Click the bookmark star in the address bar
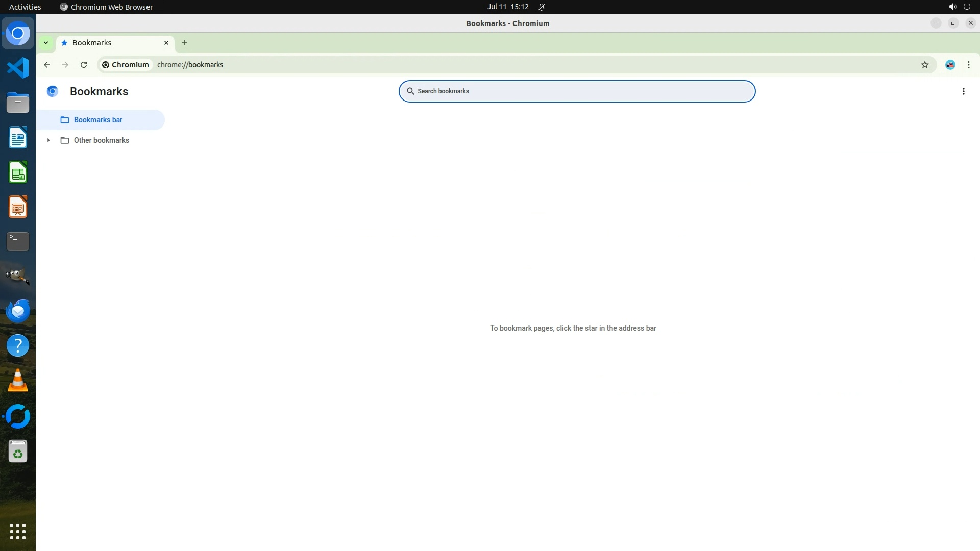Image resolution: width=980 pixels, height=551 pixels. pos(924,65)
